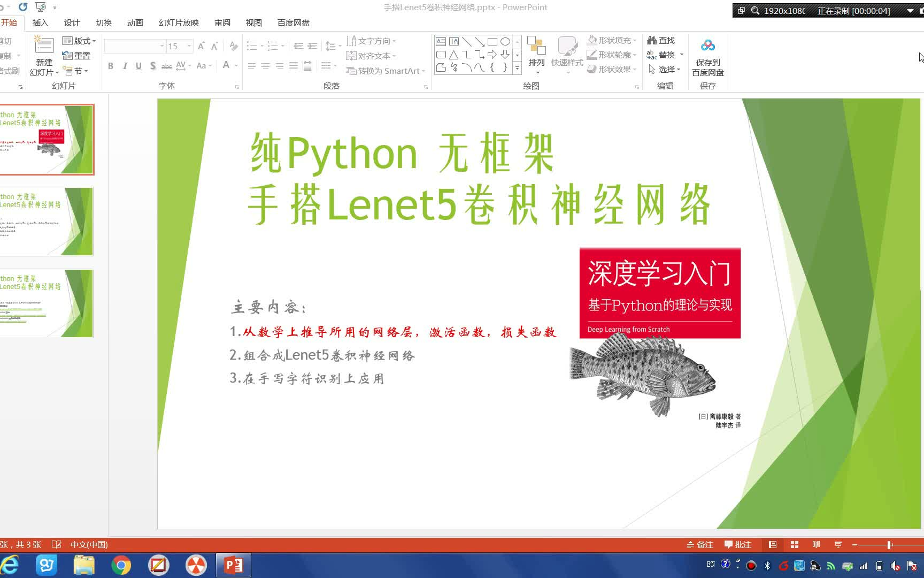
Task: Open the 幻灯片放映 ribbon tab
Action: 179,22
